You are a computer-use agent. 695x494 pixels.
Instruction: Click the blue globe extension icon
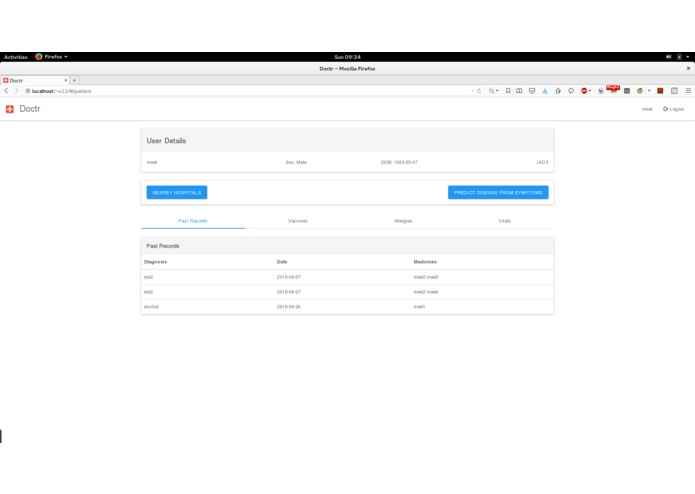pos(601,91)
